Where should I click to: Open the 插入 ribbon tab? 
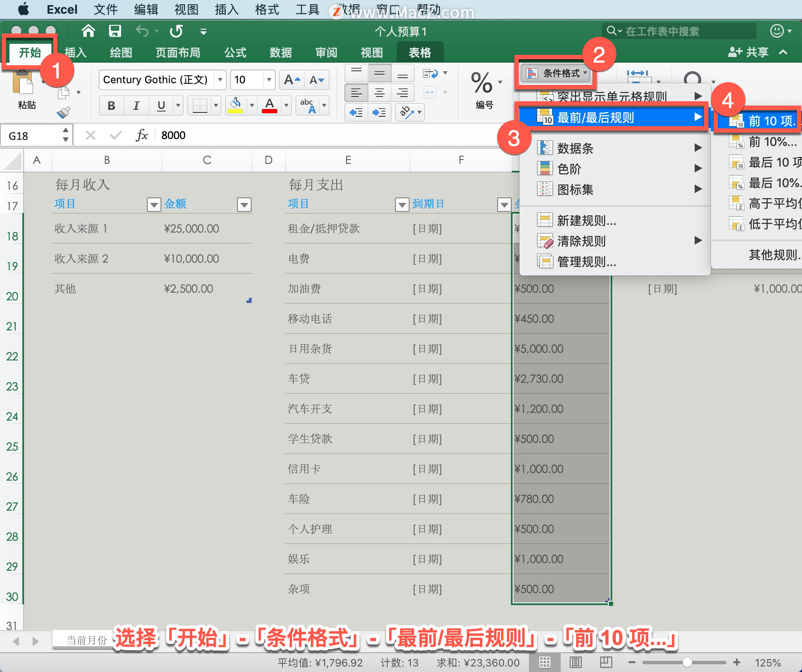pyautogui.click(x=76, y=52)
